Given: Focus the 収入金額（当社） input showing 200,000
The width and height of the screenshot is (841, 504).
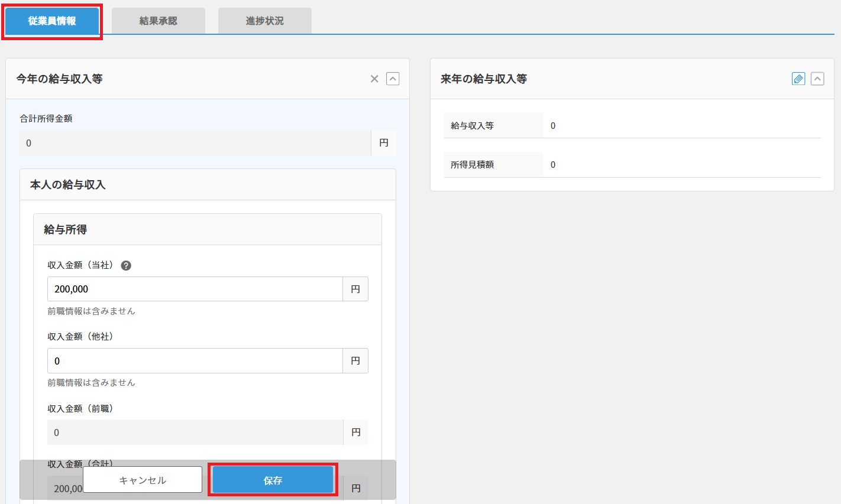Looking at the screenshot, I should coord(195,289).
